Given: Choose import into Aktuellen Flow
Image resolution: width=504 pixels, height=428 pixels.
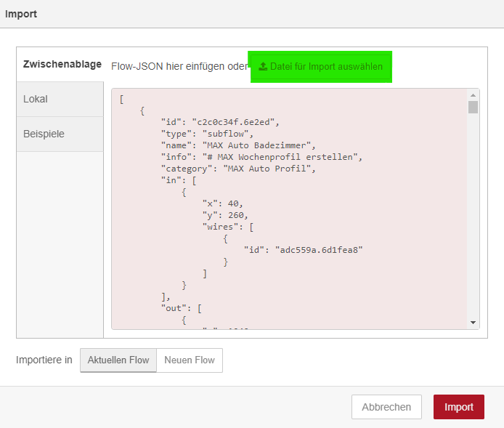Looking at the screenshot, I should pyautogui.click(x=118, y=360).
